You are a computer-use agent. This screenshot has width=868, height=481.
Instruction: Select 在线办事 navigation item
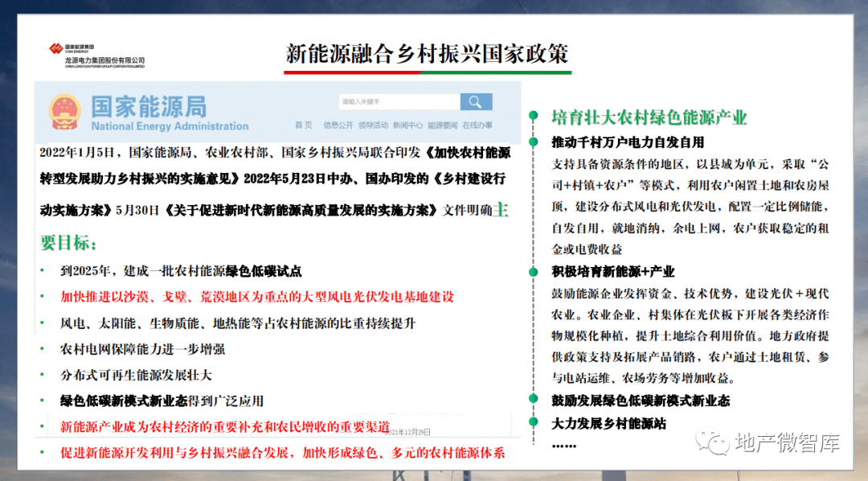pyautogui.click(x=477, y=125)
